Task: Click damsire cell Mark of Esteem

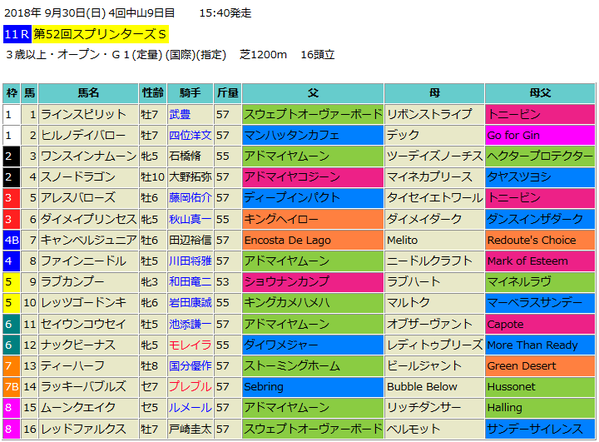Action: pos(540,261)
